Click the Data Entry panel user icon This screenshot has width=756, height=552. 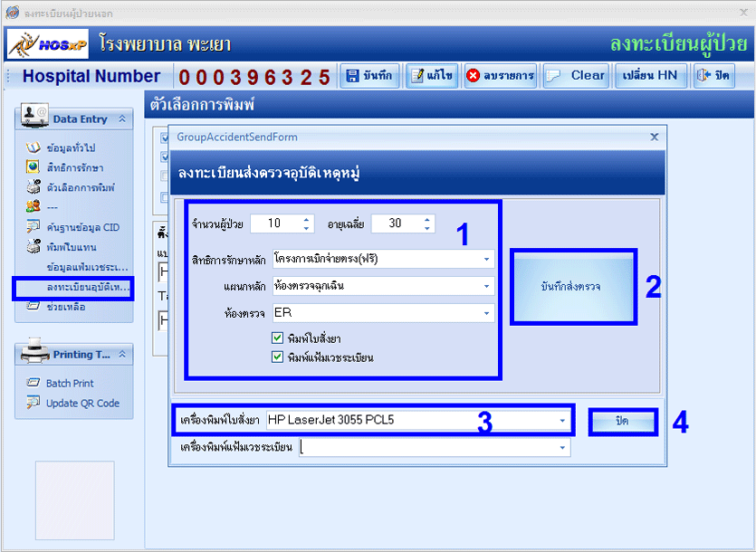click(33, 116)
